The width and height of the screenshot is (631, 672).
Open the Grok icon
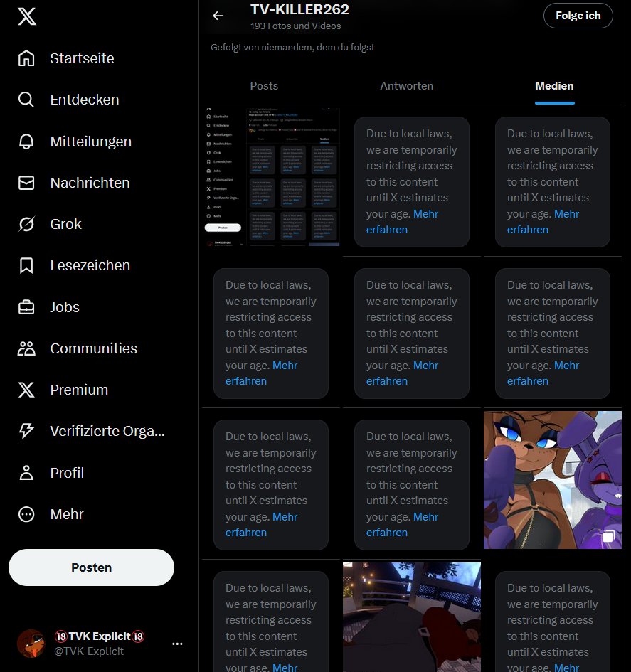(x=26, y=224)
